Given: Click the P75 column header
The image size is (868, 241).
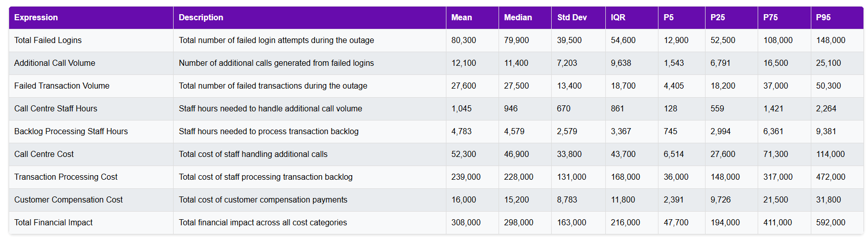Looking at the screenshot, I should (770, 18).
